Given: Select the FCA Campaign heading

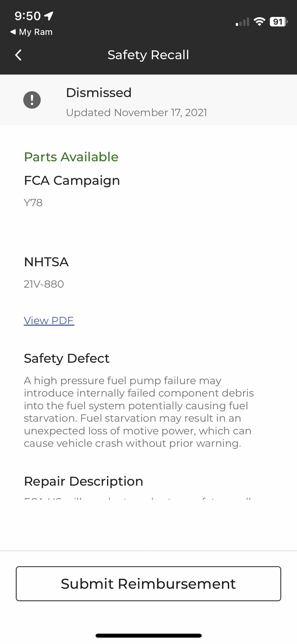Looking at the screenshot, I should (72, 181).
